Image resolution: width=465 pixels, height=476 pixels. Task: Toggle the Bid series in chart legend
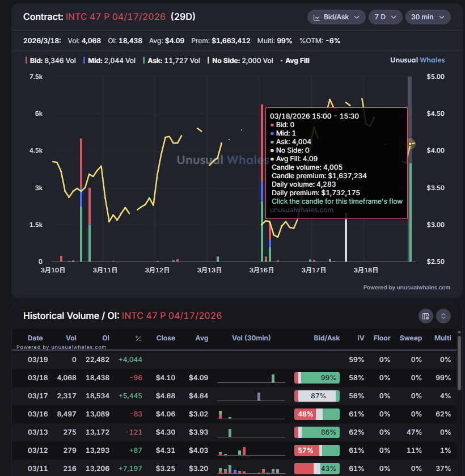point(50,61)
